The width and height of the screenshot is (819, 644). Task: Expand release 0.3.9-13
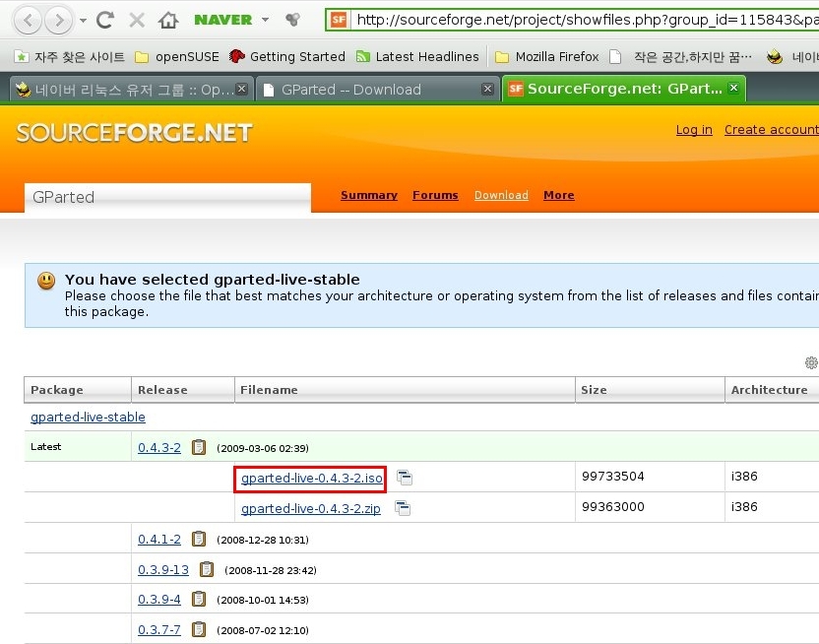[x=163, y=569]
